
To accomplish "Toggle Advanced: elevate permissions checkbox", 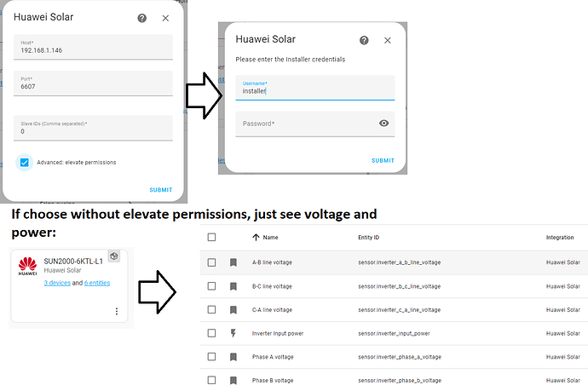I will coord(25,163).
